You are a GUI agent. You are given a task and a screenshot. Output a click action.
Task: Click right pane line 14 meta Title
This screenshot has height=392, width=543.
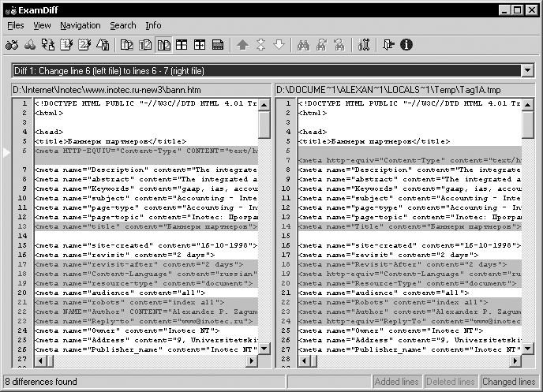(410, 226)
